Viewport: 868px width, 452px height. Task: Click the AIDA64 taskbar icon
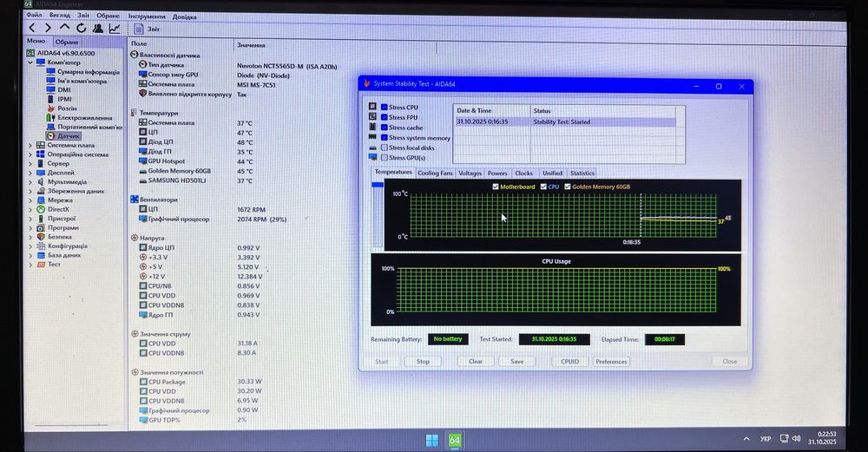[455, 440]
